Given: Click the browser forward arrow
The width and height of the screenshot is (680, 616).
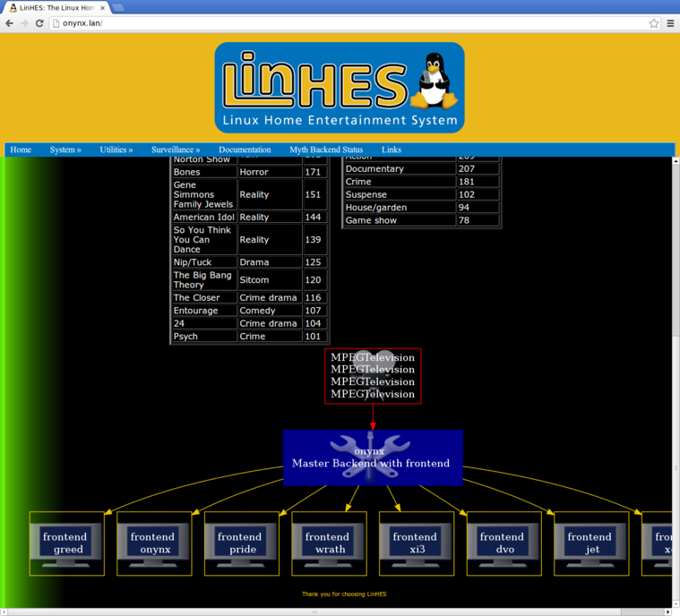Looking at the screenshot, I should [x=24, y=23].
